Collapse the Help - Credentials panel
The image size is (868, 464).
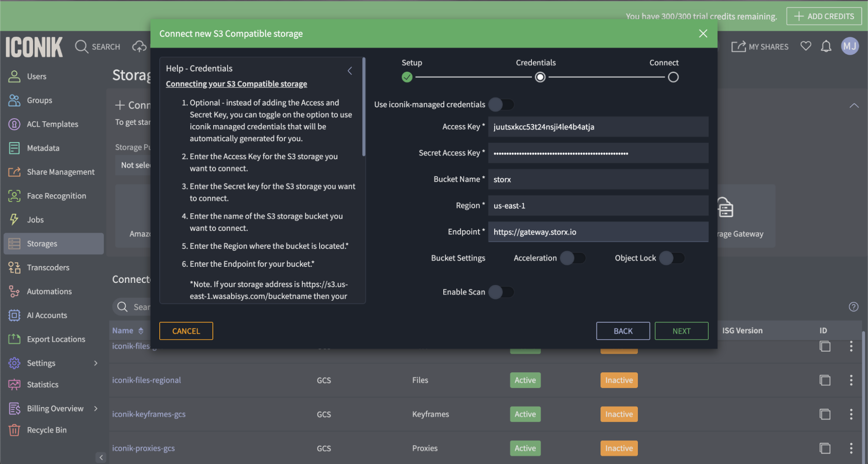[x=350, y=70]
